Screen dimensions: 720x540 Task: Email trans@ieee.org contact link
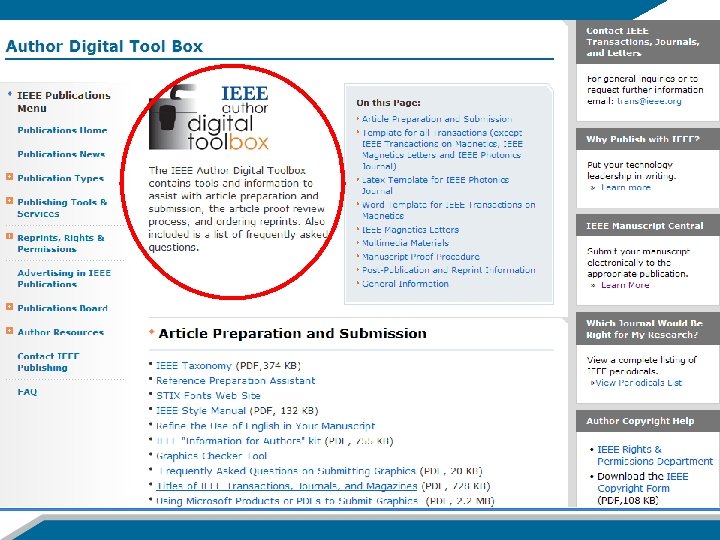(649, 101)
